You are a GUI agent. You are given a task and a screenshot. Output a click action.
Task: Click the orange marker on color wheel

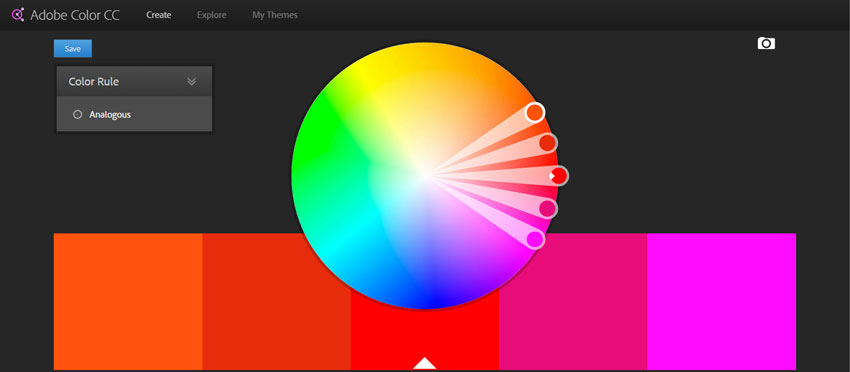pos(535,112)
